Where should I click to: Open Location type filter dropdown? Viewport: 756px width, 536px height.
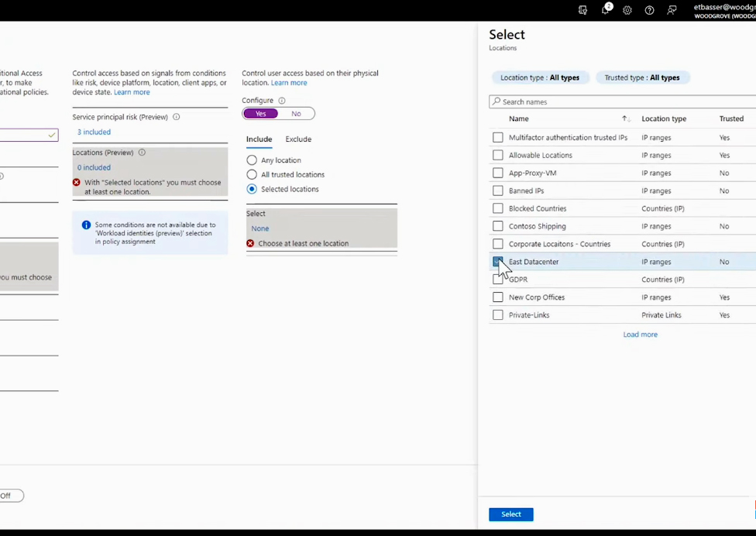click(x=540, y=77)
